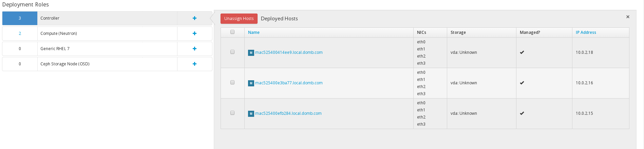The width and height of the screenshot is (644, 149).
Task: Sort table by Name column
Action: click(x=254, y=33)
